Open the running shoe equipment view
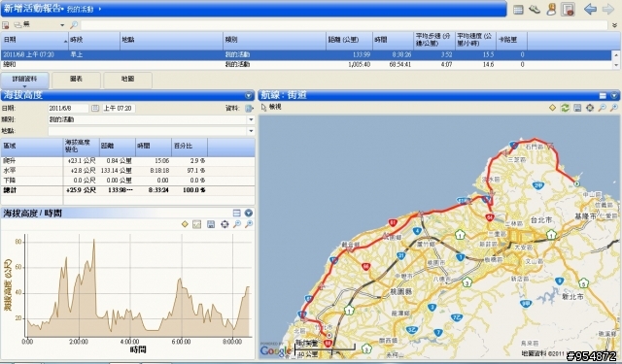The width and height of the screenshot is (622, 364). (x=535, y=9)
